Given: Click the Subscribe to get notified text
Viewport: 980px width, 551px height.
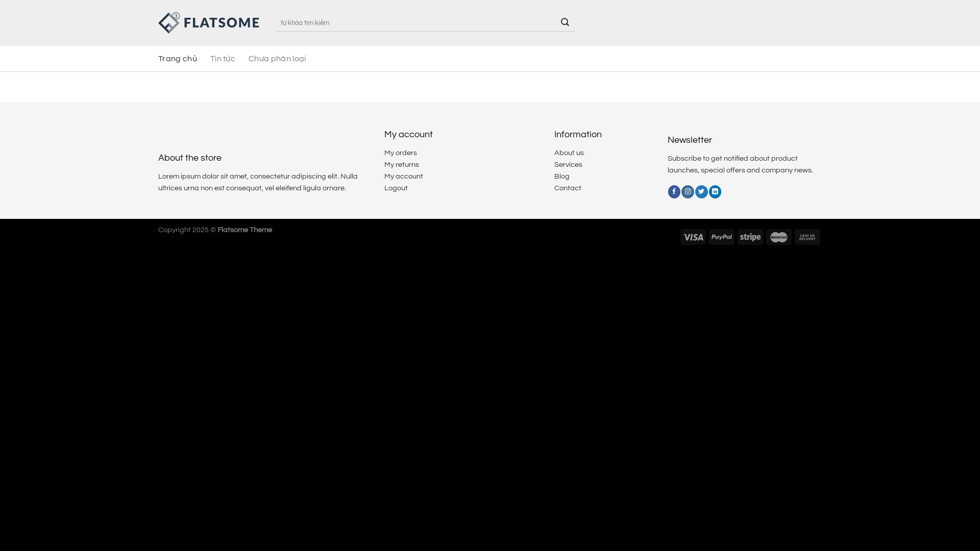Looking at the screenshot, I should [740, 165].
